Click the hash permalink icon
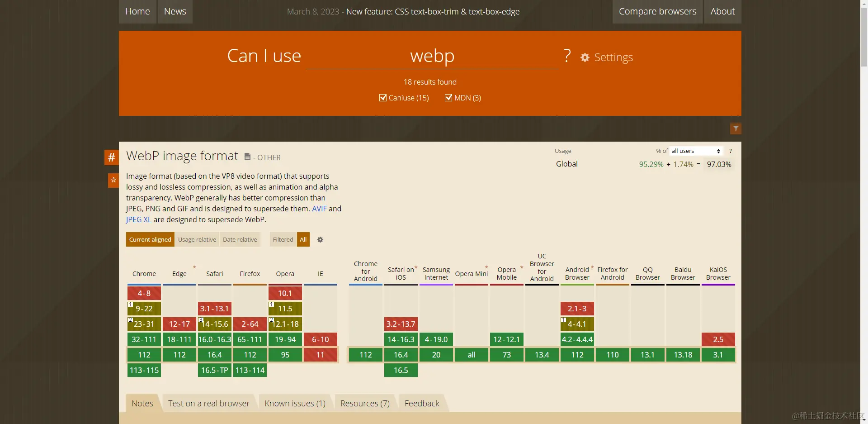Viewport: 868px width, 424px height. [112, 157]
